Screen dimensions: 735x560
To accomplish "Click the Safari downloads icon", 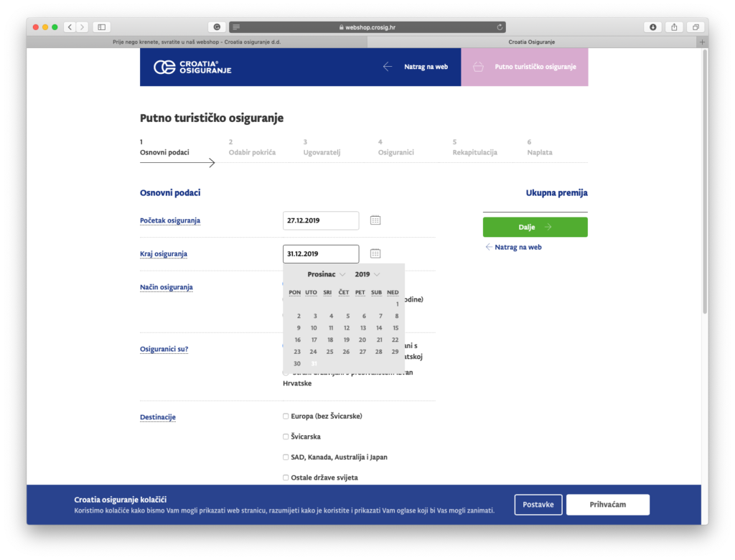I will tap(652, 27).
